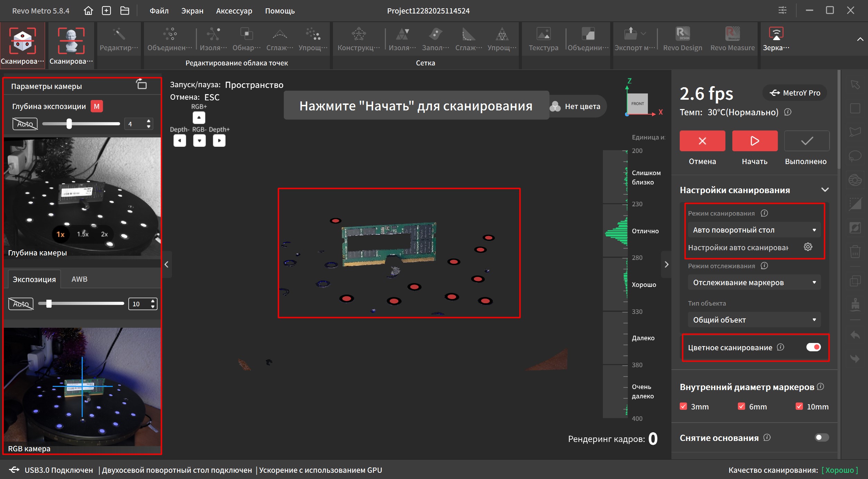The height and width of the screenshot is (479, 868).
Task: Click the new project plus icon
Action: tap(106, 11)
